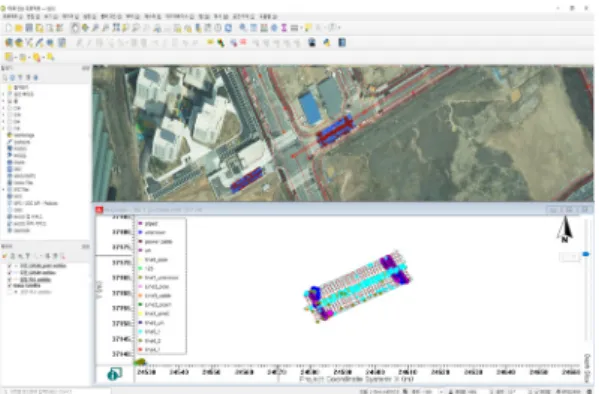The image size is (599, 394).
Task: Select the Zoom Out tool
Action: tap(105, 28)
